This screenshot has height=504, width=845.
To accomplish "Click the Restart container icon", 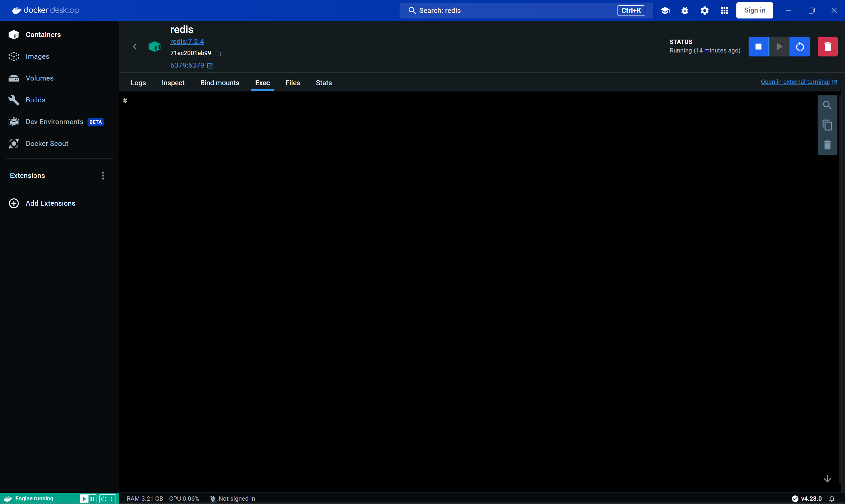I will [800, 46].
